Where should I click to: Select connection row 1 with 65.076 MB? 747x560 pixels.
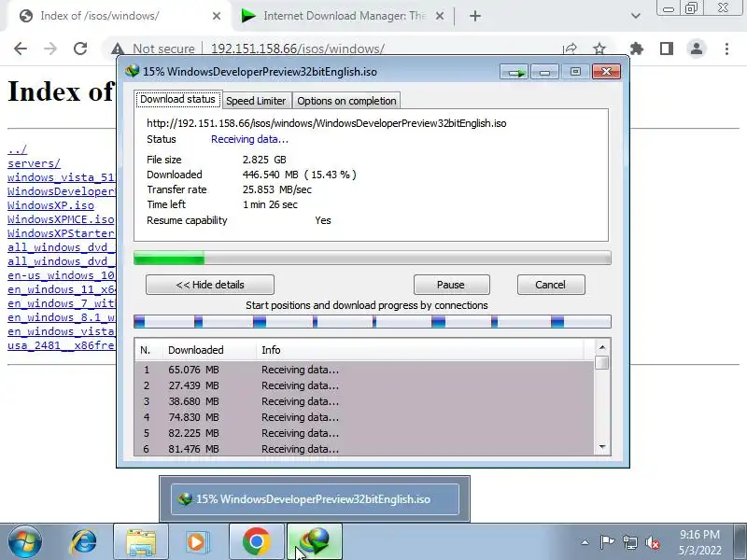tap(364, 370)
